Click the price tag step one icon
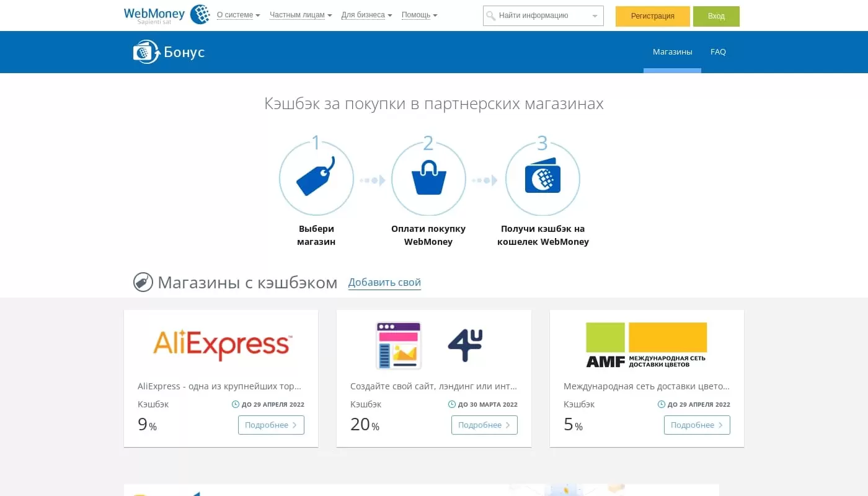 click(x=316, y=175)
